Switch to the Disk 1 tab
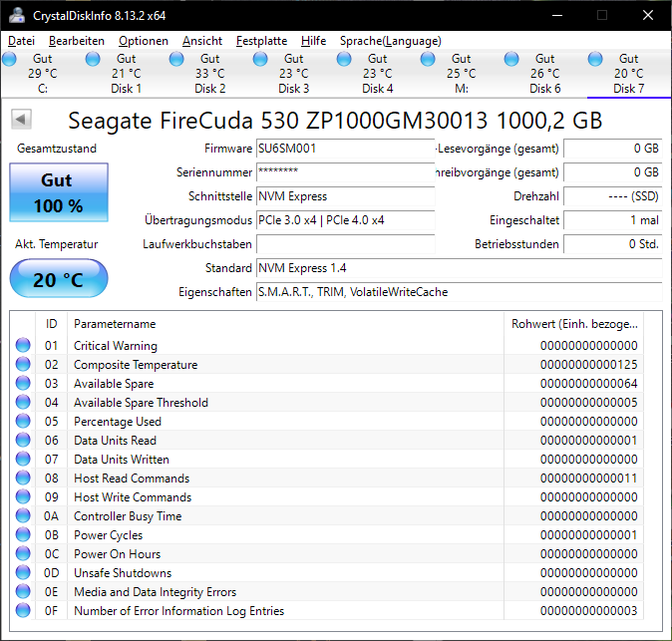672x641 pixels. point(126,73)
